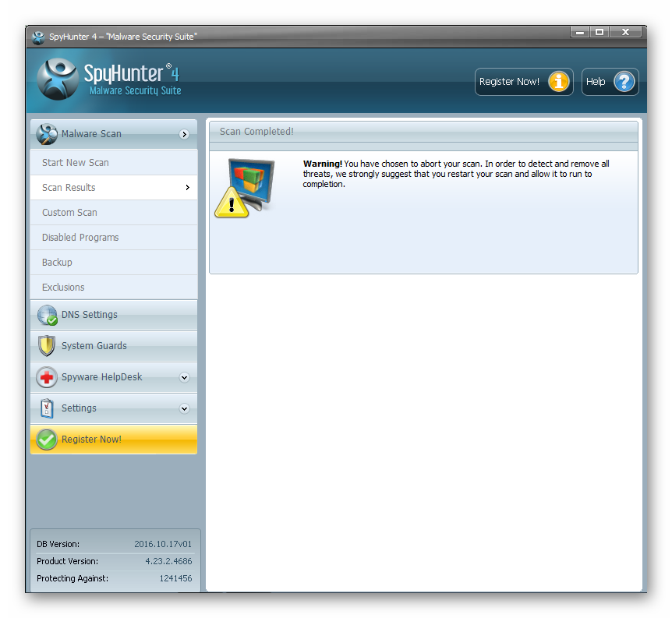This screenshot has height=618, width=672.
Task: Open System Guards panel
Action: click(x=114, y=346)
